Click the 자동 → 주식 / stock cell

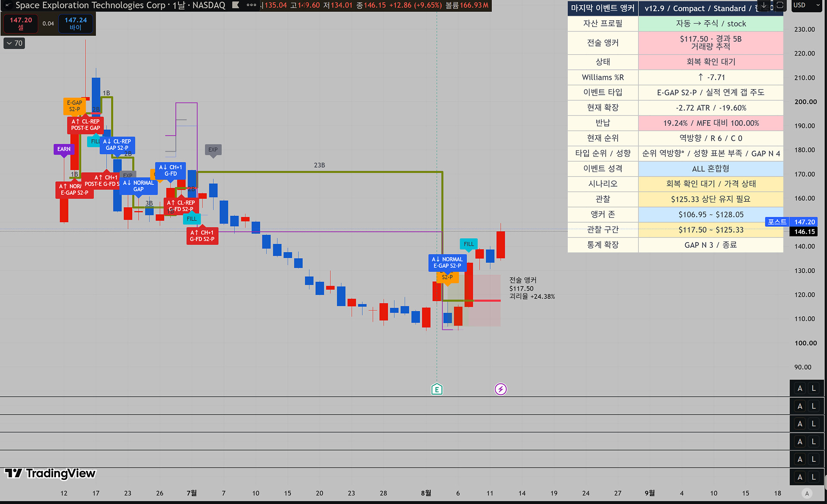(711, 24)
